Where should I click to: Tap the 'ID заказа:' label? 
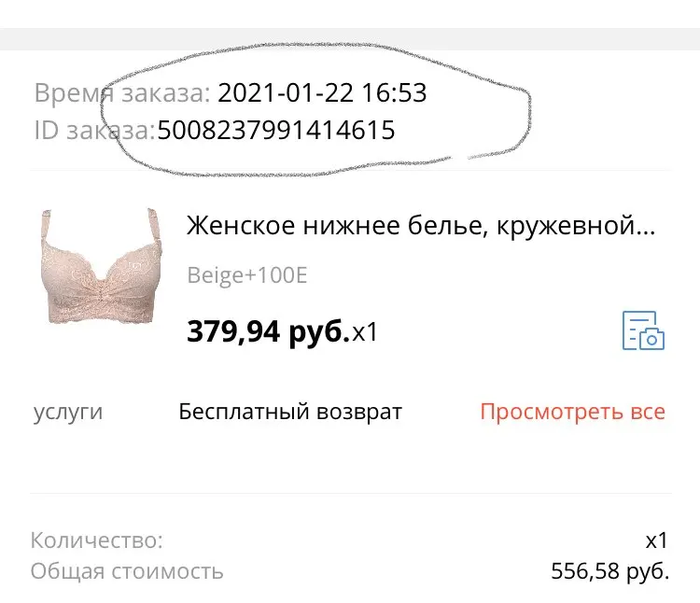[x=94, y=131]
